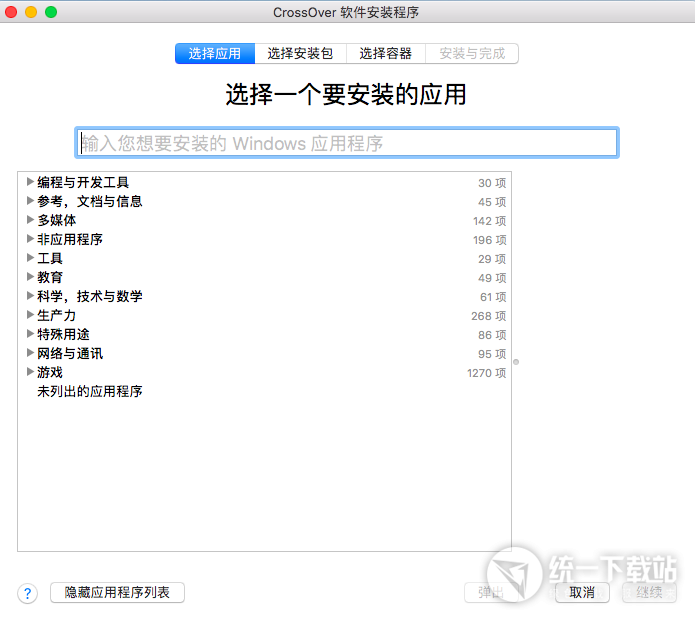Expand the 教育 category triangle

click(x=30, y=277)
